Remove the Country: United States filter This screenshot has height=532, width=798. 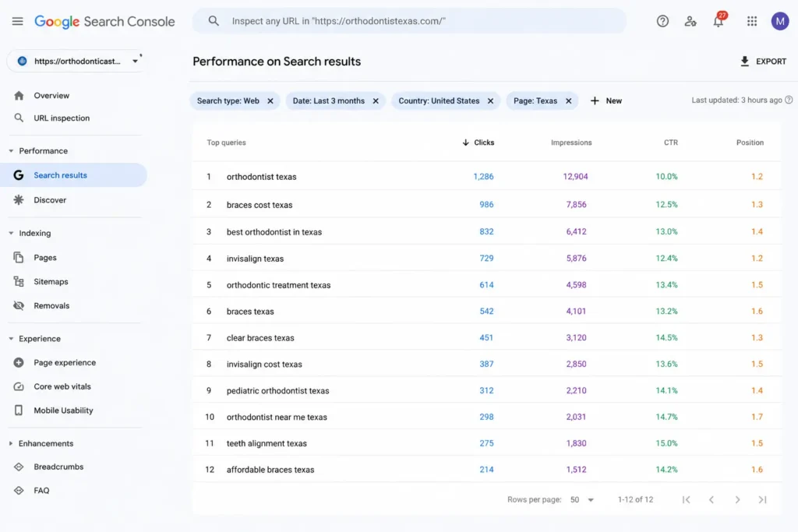[490, 100]
